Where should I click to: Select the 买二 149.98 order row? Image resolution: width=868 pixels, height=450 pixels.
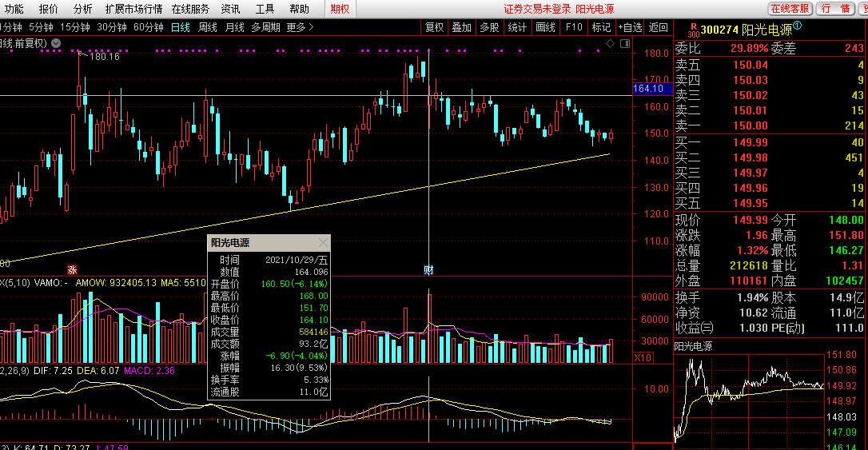770,157
